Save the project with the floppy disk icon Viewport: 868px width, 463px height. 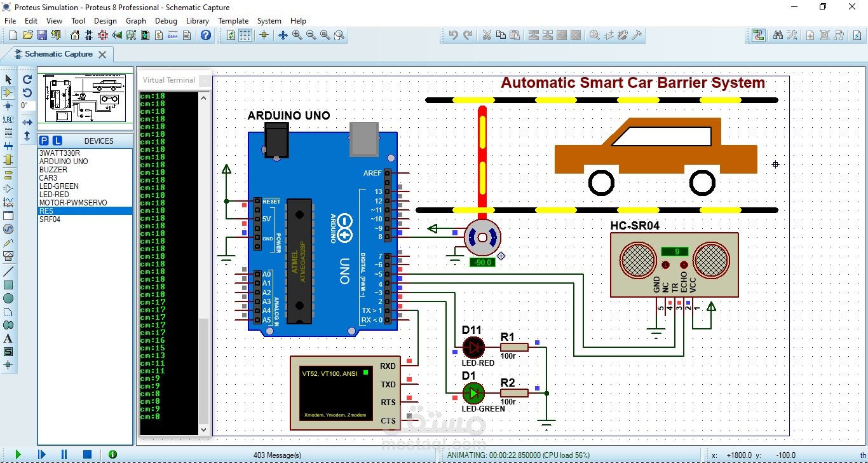pos(42,36)
